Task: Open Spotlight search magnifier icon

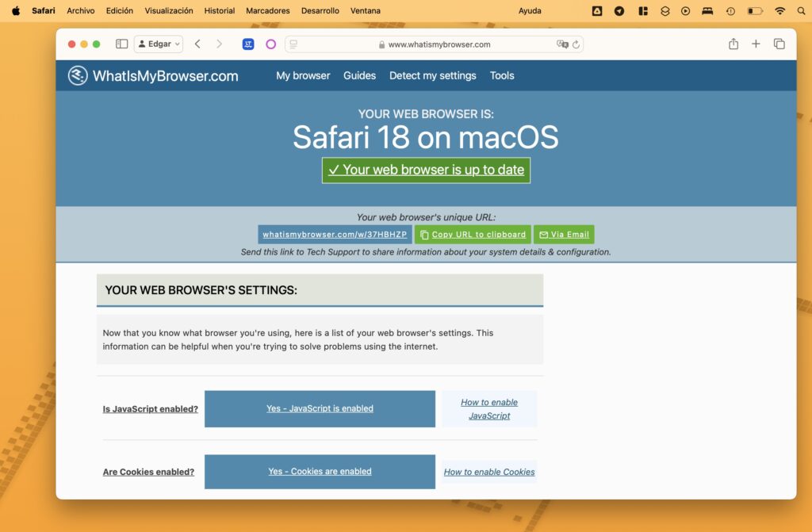Action: coord(801,11)
